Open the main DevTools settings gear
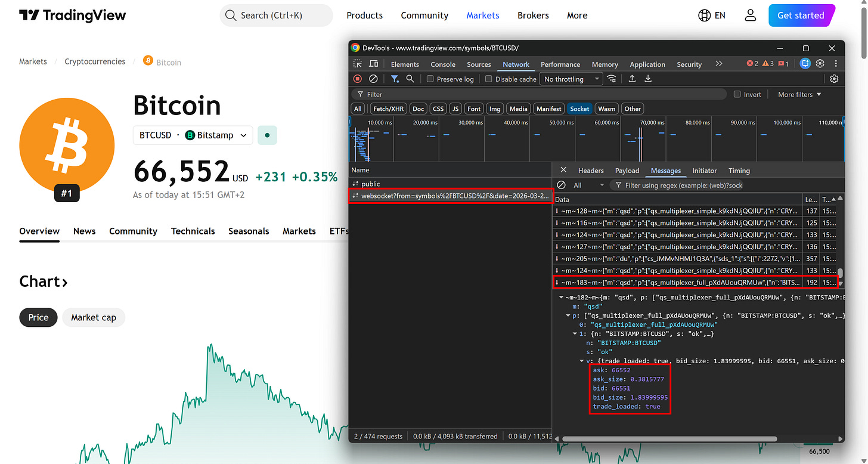This screenshot has width=868, height=464. [820, 63]
